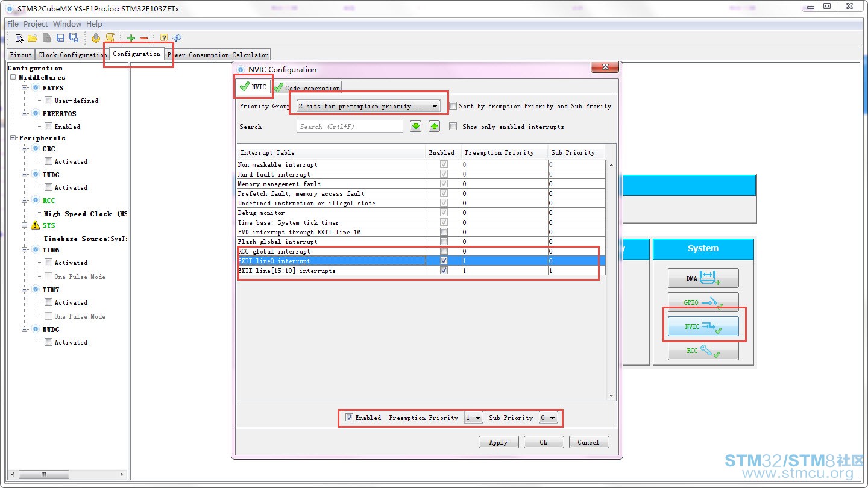The image size is (868, 488).
Task: Toggle Show only enabled interrupts
Action: [x=453, y=127]
